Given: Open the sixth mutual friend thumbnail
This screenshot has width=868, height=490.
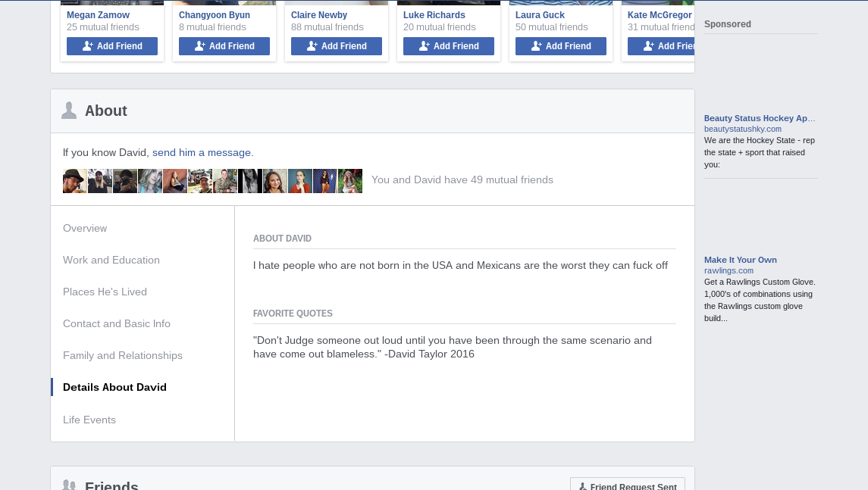Looking at the screenshot, I should [x=200, y=181].
